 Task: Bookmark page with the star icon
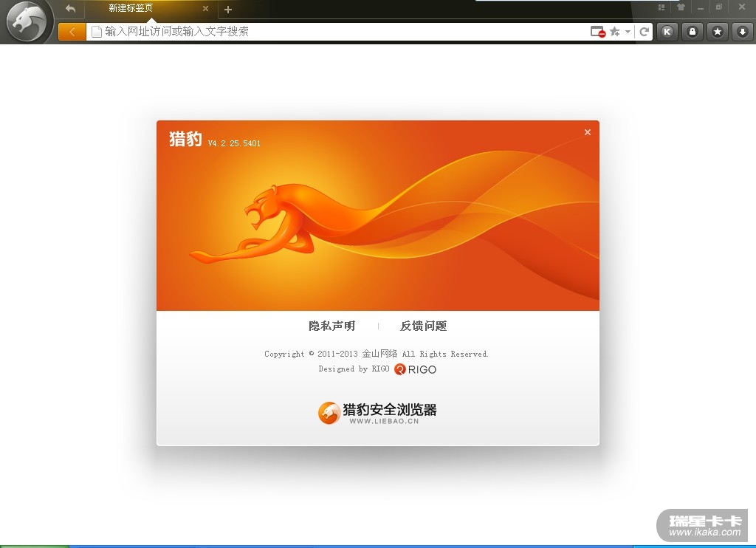(614, 32)
